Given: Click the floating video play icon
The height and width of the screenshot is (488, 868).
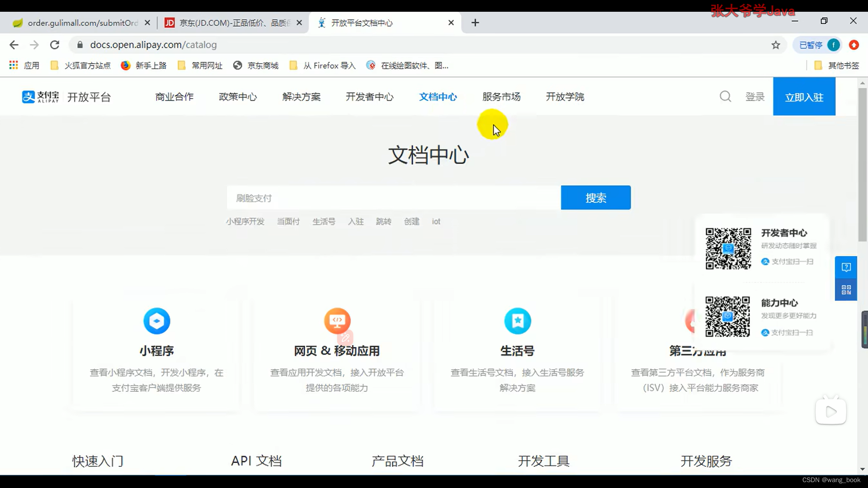Looking at the screenshot, I should (x=831, y=411).
